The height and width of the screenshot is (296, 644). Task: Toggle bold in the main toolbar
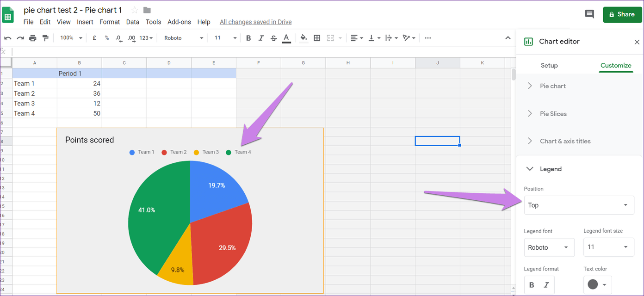pos(248,38)
